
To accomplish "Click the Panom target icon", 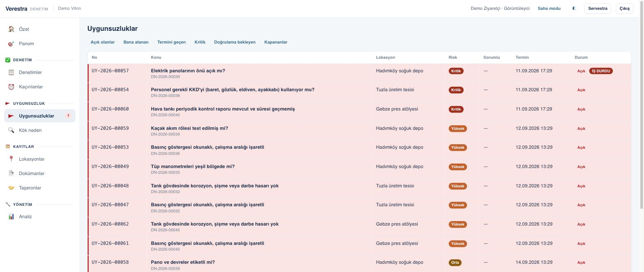I will [11, 44].
